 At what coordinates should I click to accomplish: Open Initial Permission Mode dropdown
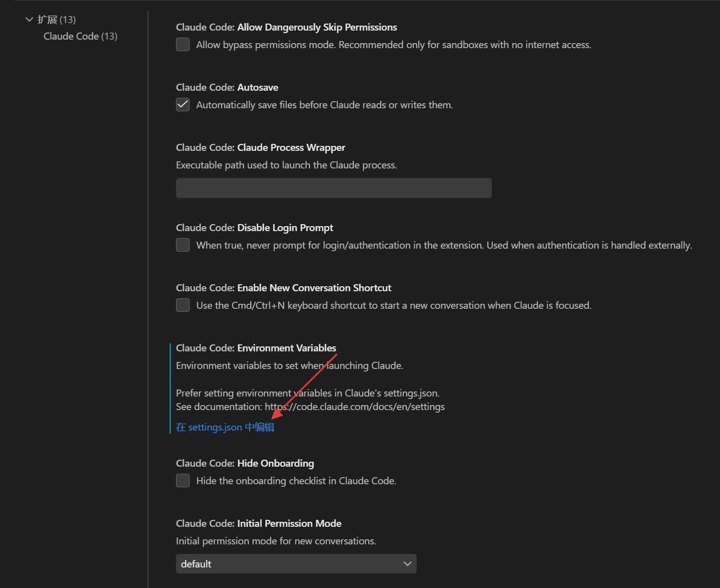point(296,564)
